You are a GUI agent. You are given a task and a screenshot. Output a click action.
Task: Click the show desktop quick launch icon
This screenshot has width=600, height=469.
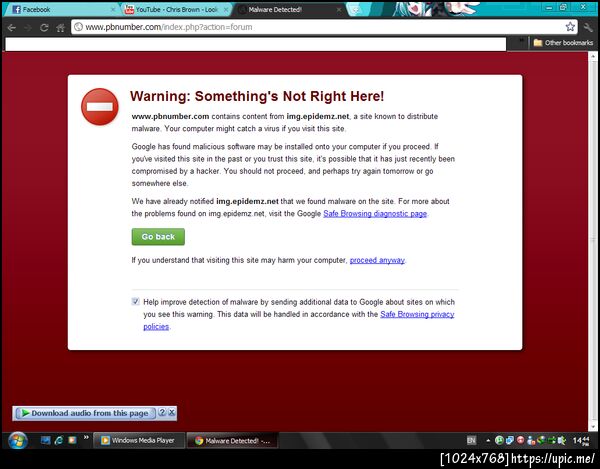pyautogui.click(x=46, y=440)
